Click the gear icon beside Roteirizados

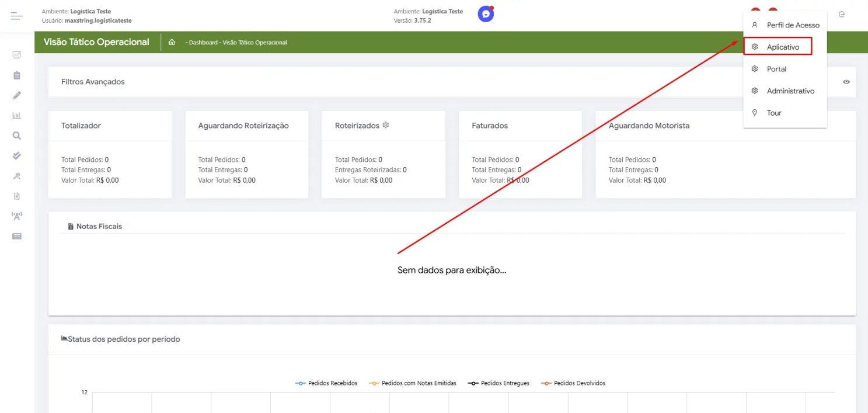[x=386, y=125]
